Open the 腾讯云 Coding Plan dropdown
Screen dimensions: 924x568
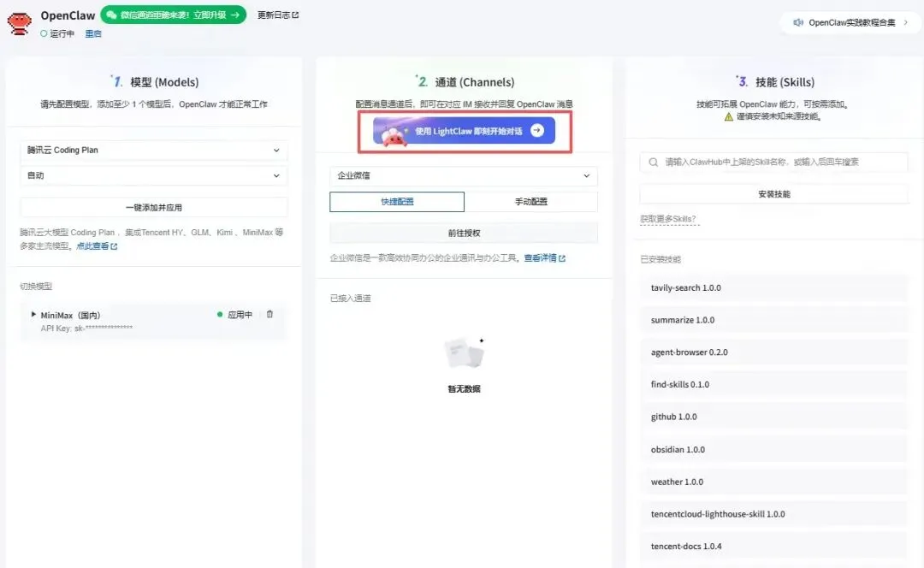click(x=154, y=151)
